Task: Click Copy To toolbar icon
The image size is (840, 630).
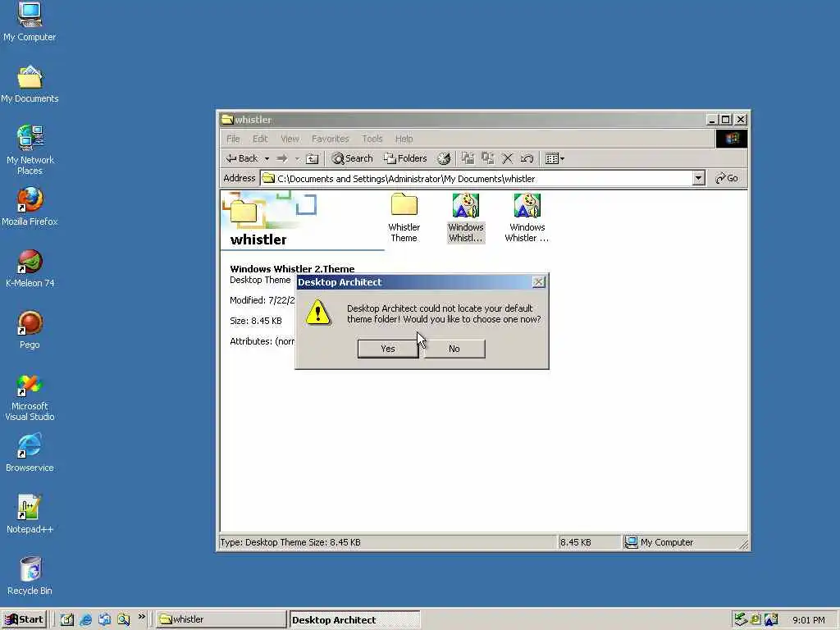Action: pos(487,158)
